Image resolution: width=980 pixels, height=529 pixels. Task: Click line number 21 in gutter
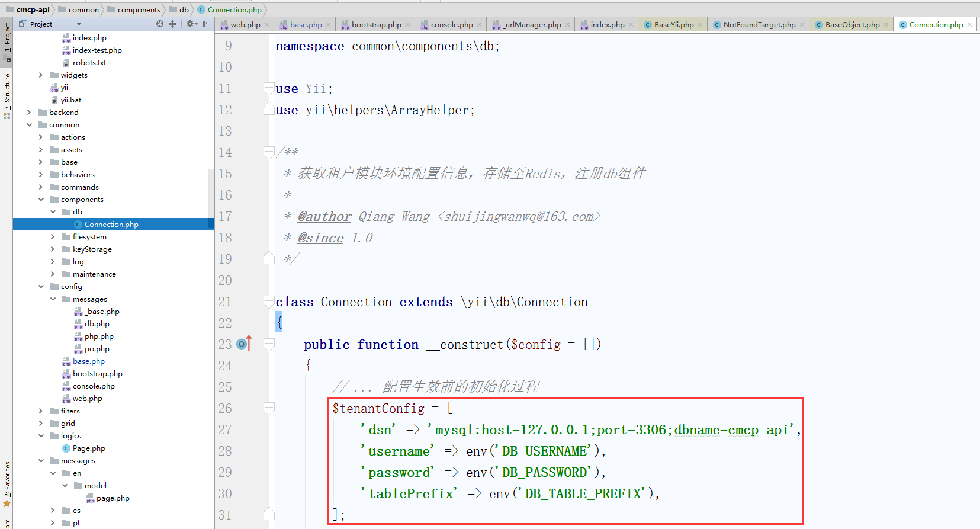coord(225,302)
